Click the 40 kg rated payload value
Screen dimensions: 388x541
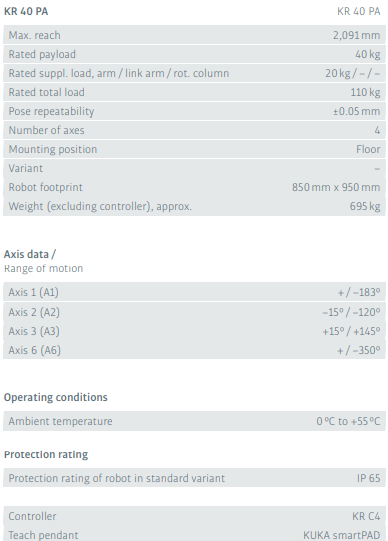(368, 54)
